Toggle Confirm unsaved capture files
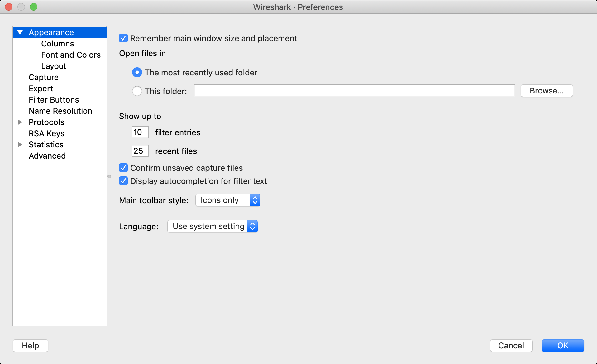The width and height of the screenshot is (597, 364). [x=123, y=168]
